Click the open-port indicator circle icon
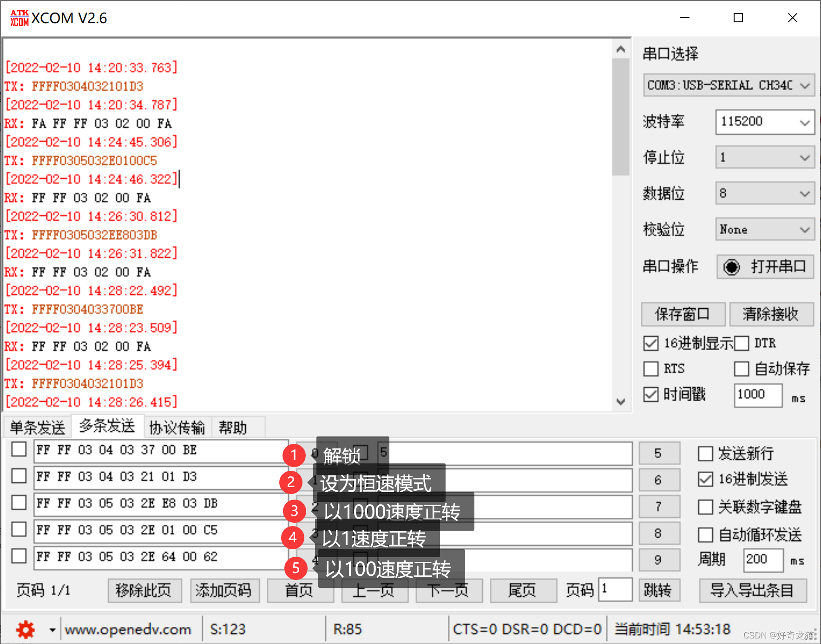Viewport: 821px width, 644px height. pos(731,267)
